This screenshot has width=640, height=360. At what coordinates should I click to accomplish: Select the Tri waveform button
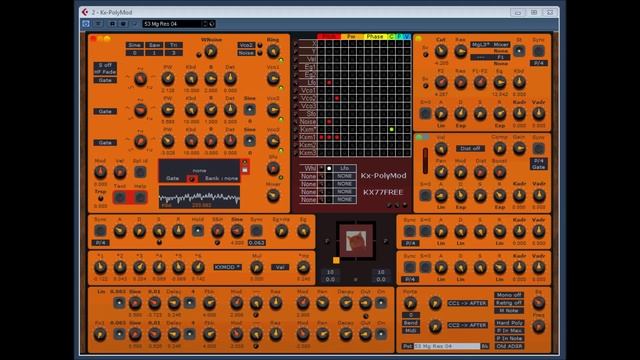click(174, 45)
